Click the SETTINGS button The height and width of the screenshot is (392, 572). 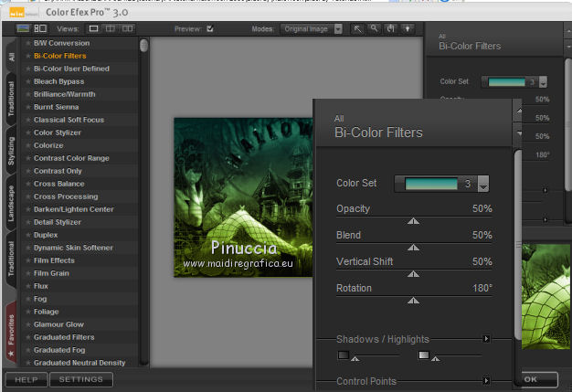point(81,378)
